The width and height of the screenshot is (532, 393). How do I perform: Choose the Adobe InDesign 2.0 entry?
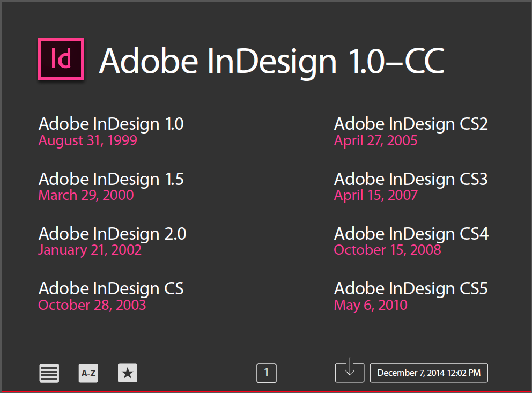point(112,234)
